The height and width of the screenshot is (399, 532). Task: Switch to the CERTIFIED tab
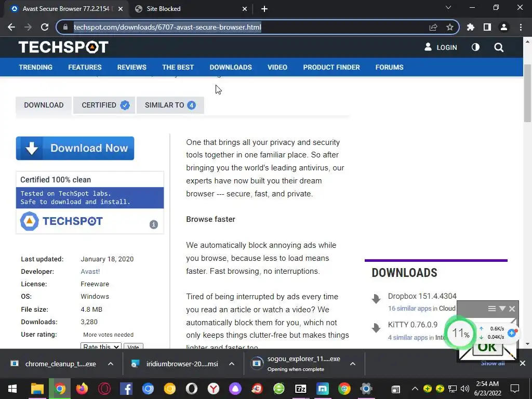tap(104, 105)
